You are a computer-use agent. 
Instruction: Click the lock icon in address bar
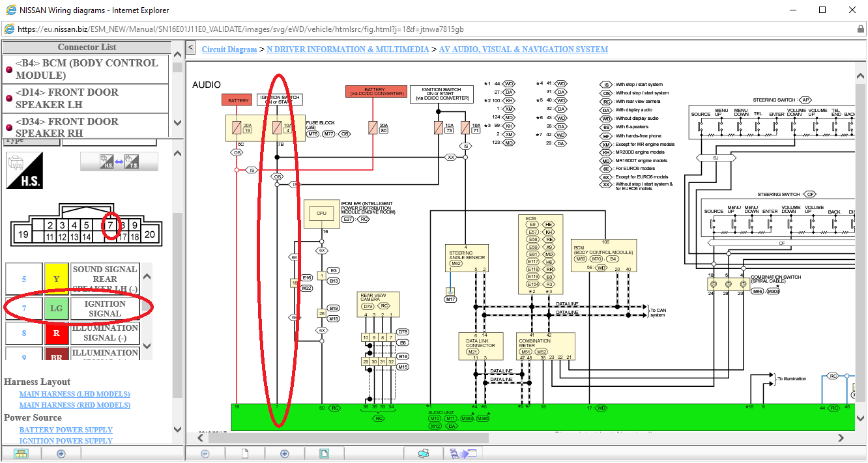(861, 29)
